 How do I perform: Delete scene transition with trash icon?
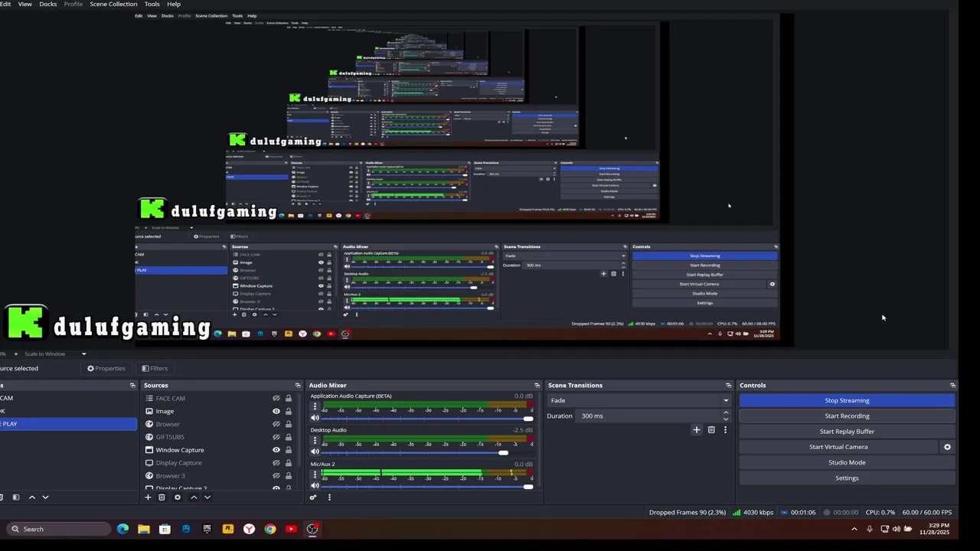[711, 430]
